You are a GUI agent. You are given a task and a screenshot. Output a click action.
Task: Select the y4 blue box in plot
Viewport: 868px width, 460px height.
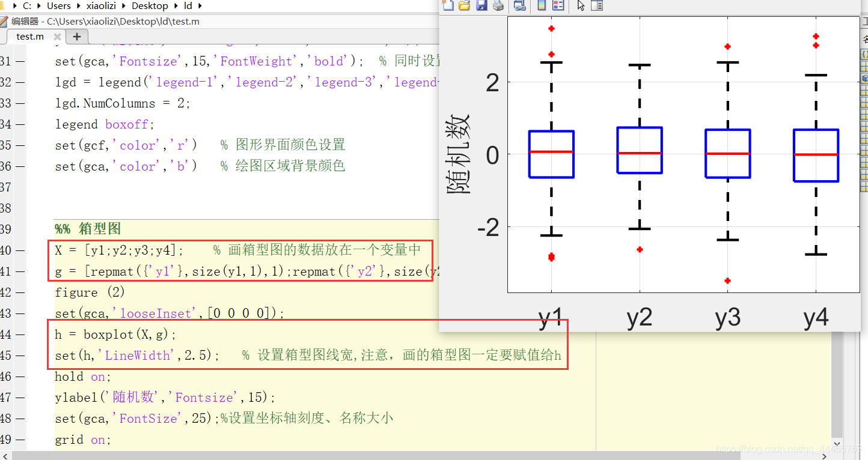click(x=816, y=156)
